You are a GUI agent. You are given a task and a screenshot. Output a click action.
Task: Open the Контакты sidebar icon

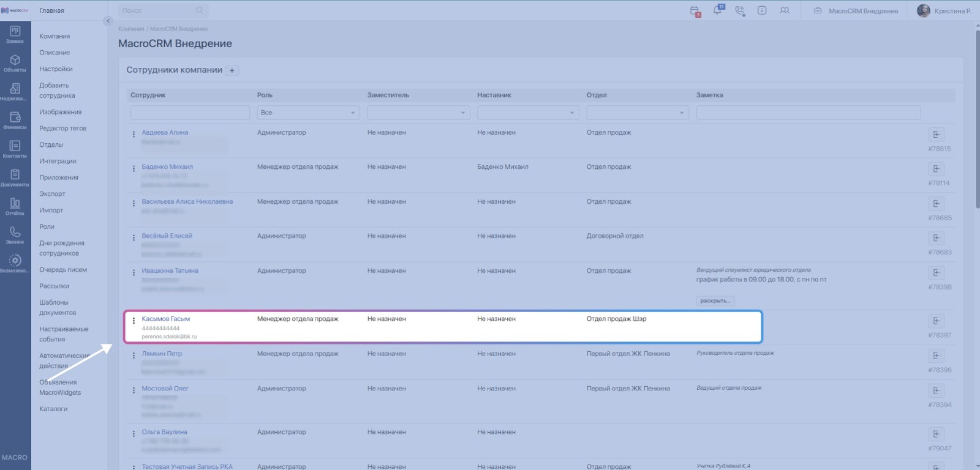[15, 149]
